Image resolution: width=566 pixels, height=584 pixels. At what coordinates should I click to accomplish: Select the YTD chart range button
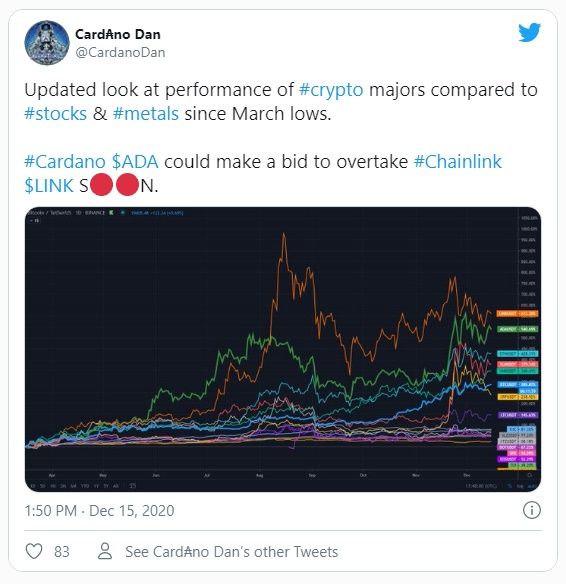(85, 486)
